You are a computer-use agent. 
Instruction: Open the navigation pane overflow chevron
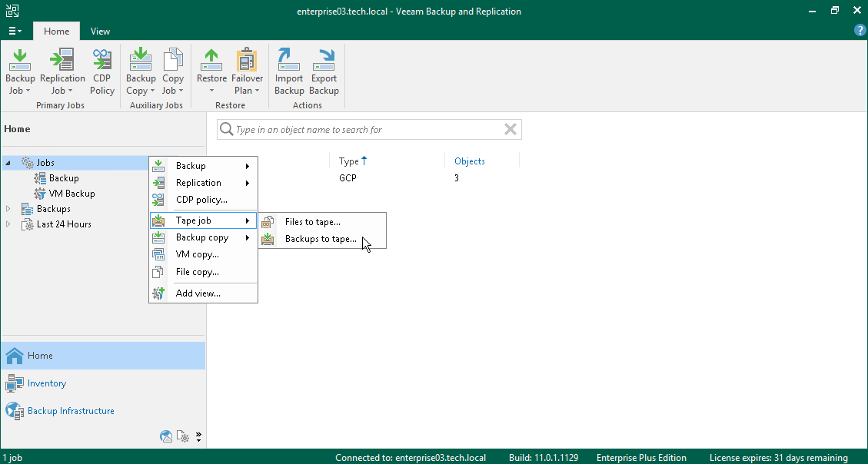pyautogui.click(x=198, y=437)
